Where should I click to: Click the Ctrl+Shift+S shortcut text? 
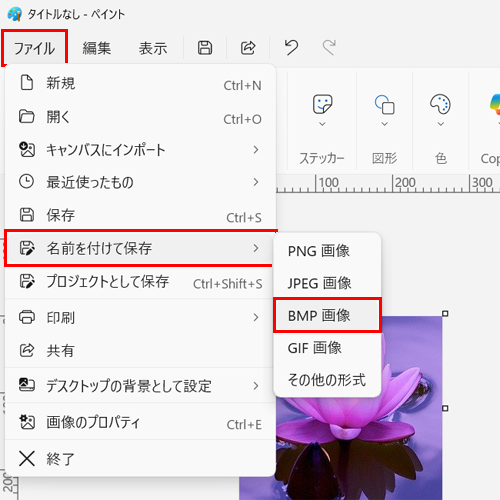pyautogui.click(x=228, y=284)
